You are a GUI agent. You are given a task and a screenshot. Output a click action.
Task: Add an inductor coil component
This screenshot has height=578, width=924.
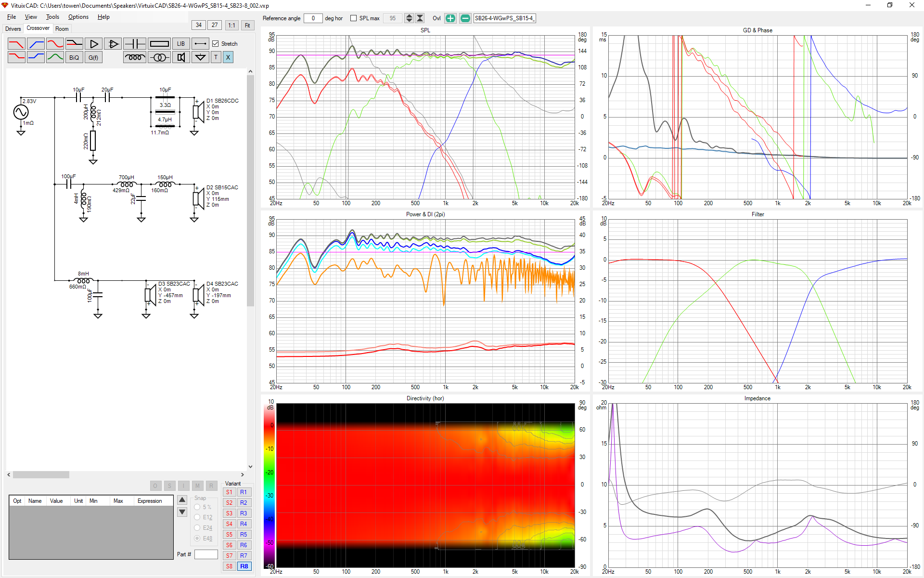(134, 57)
